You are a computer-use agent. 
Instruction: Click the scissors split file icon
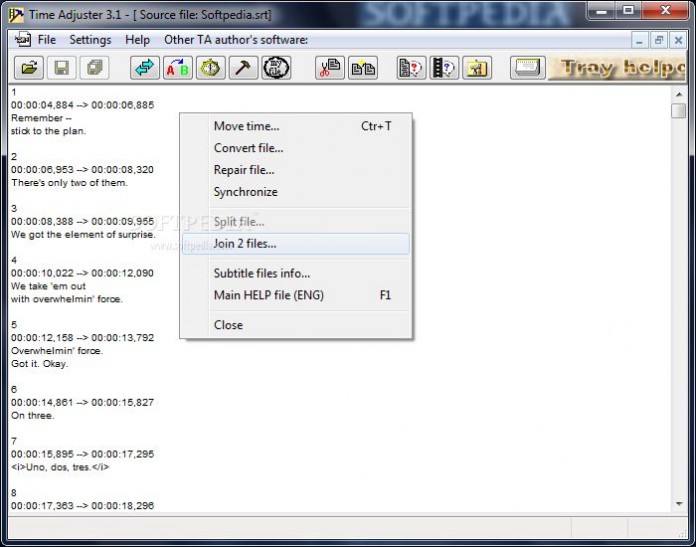point(330,68)
